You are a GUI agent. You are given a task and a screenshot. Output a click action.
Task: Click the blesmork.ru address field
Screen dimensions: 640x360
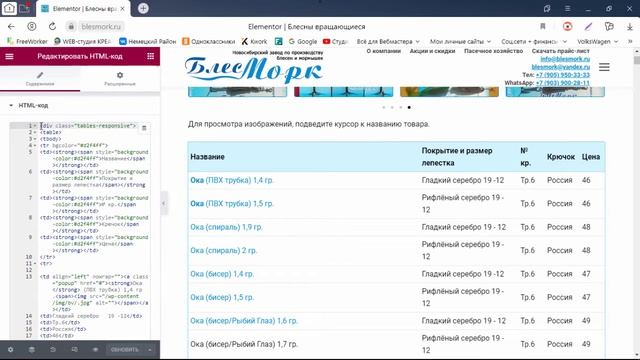pos(101,27)
